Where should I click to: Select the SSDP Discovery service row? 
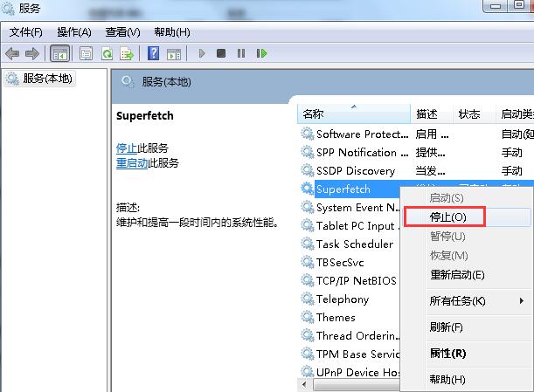click(417, 171)
